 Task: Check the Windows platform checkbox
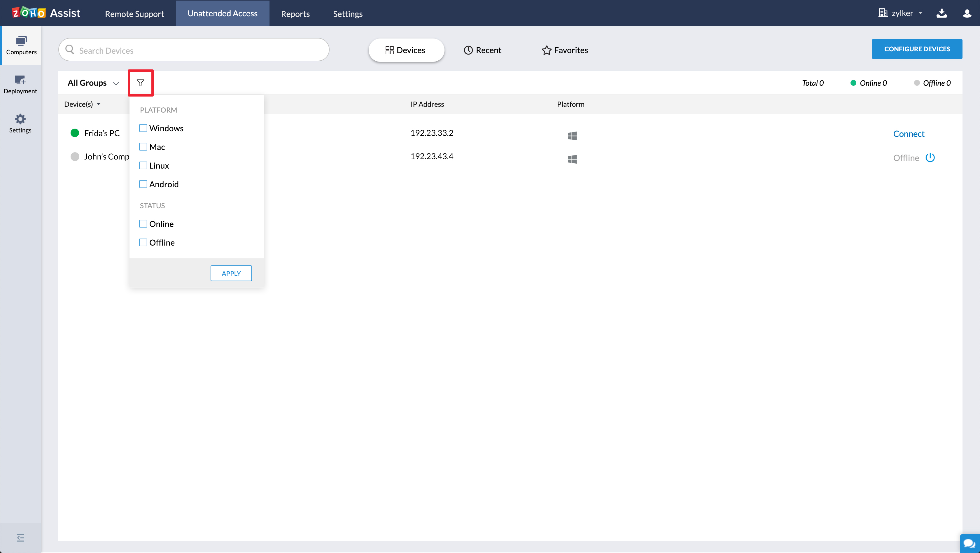pyautogui.click(x=143, y=128)
